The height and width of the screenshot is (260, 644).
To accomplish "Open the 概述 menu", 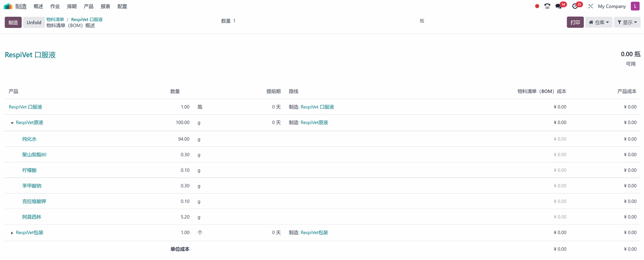I will pos(38,6).
